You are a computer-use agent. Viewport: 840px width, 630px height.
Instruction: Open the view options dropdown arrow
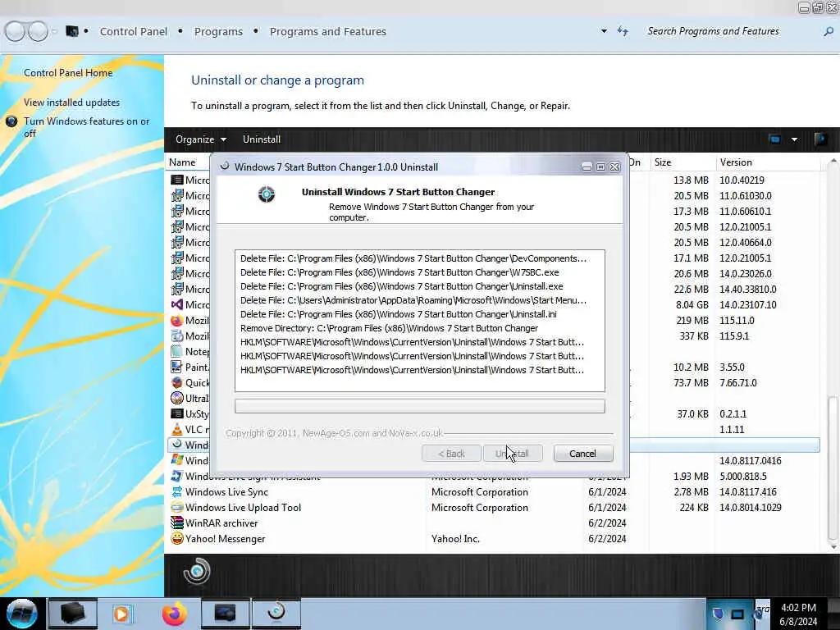(x=794, y=139)
